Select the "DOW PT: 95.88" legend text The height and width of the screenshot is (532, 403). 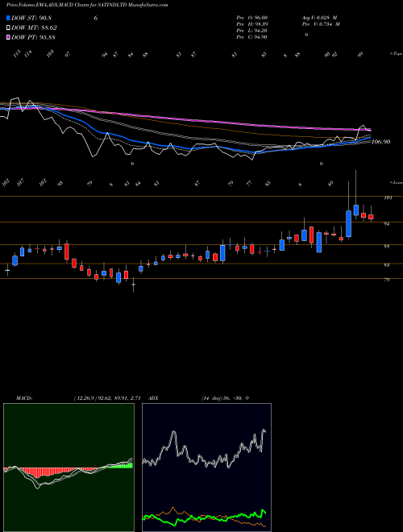point(33,37)
